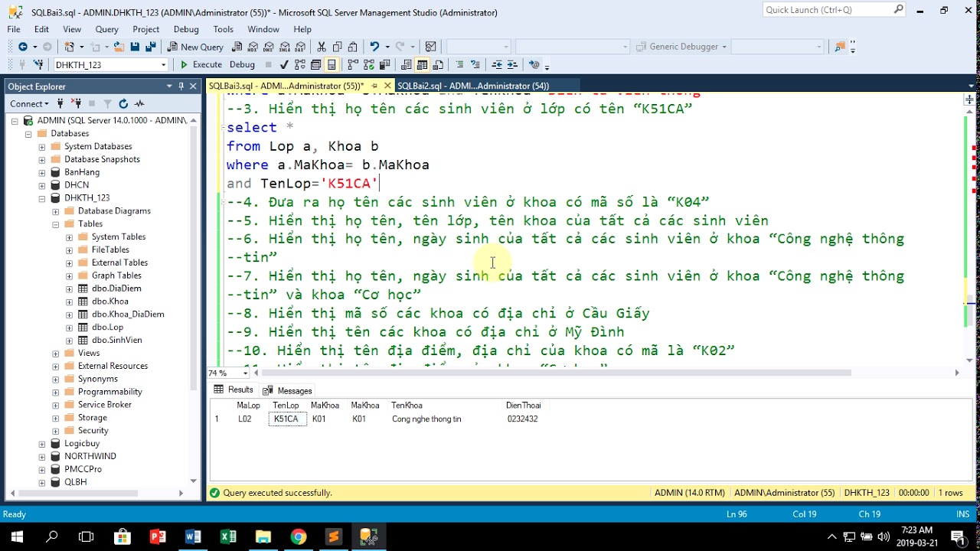
Task: Open the Project menu
Action: click(145, 29)
